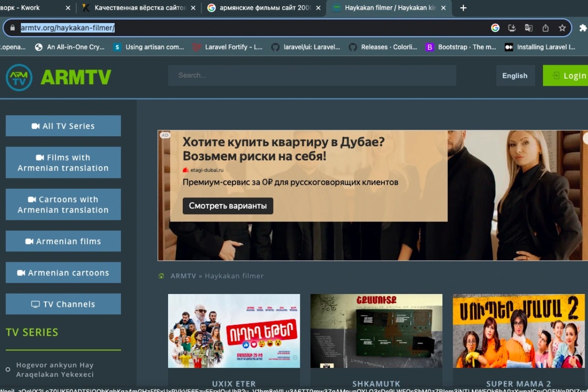Open the UXIX ETER film thumbnail

234,331
